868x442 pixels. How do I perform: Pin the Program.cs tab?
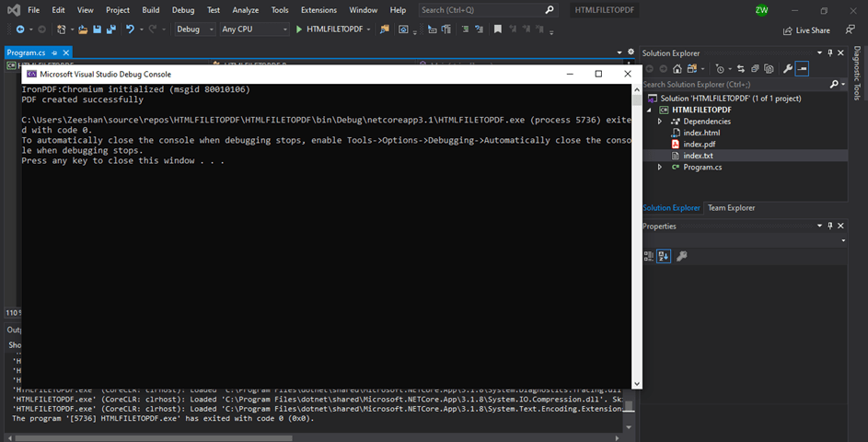click(54, 52)
